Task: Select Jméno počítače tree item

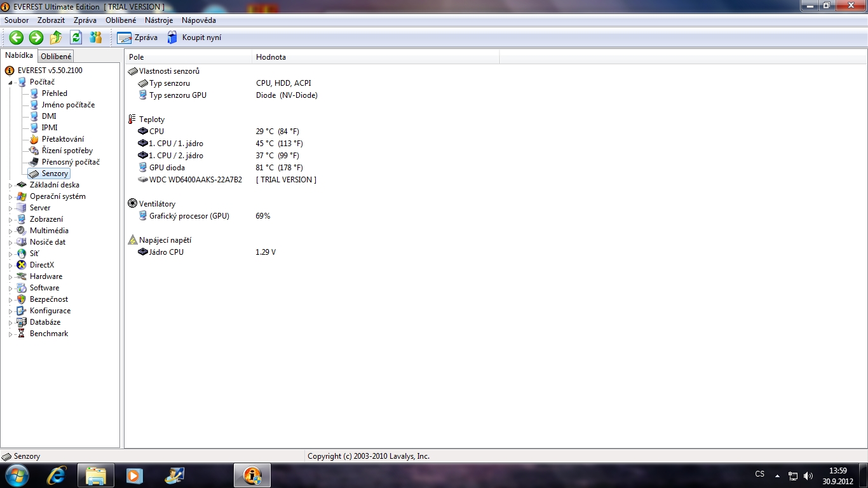Action: pos(68,105)
